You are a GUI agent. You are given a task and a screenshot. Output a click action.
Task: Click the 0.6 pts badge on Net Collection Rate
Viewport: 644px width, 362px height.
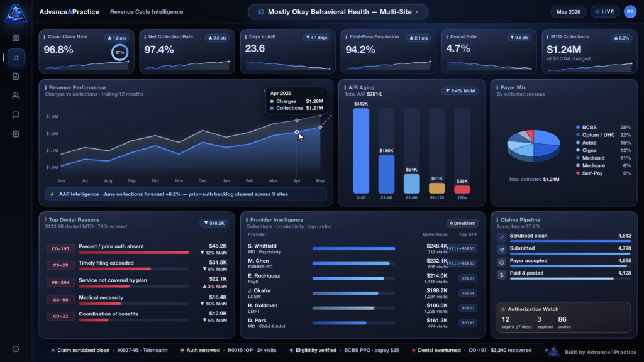(x=217, y=38)
